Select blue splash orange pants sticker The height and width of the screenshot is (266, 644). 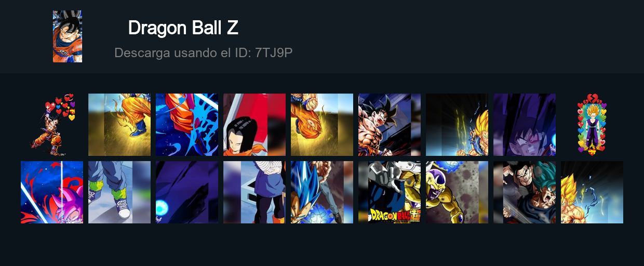point(187,125)
